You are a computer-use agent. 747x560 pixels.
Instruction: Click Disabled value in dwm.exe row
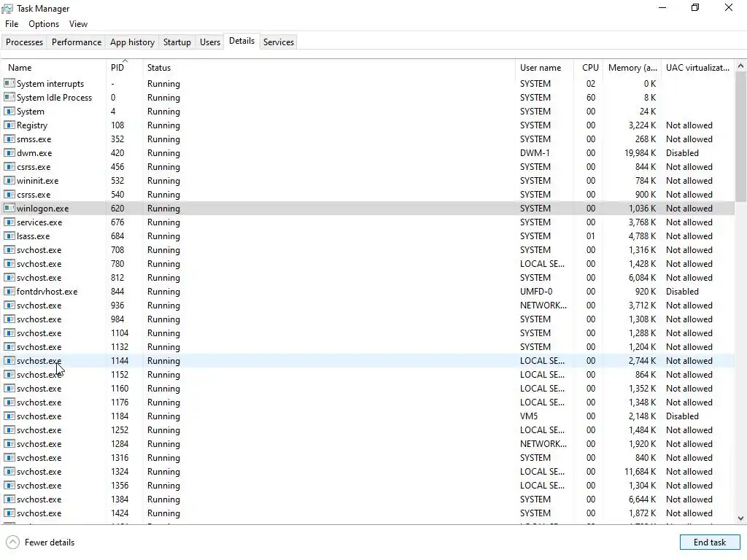point(682,153)
